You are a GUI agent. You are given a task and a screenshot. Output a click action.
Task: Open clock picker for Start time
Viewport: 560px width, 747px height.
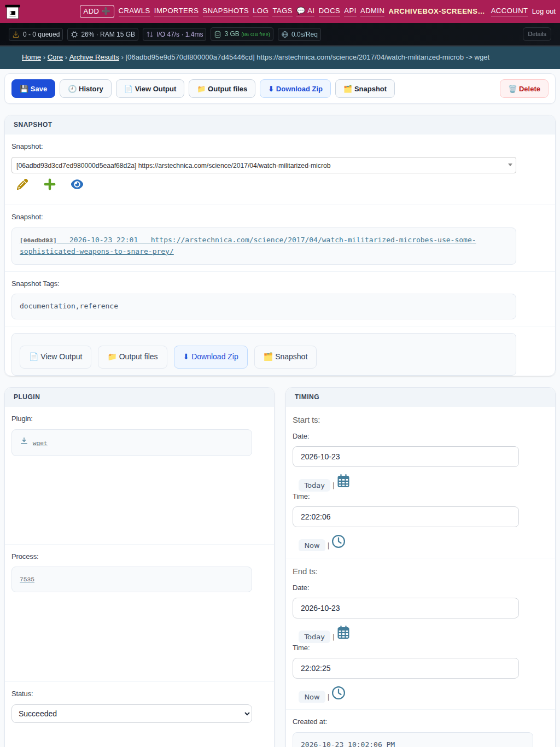tap(339, 541)
